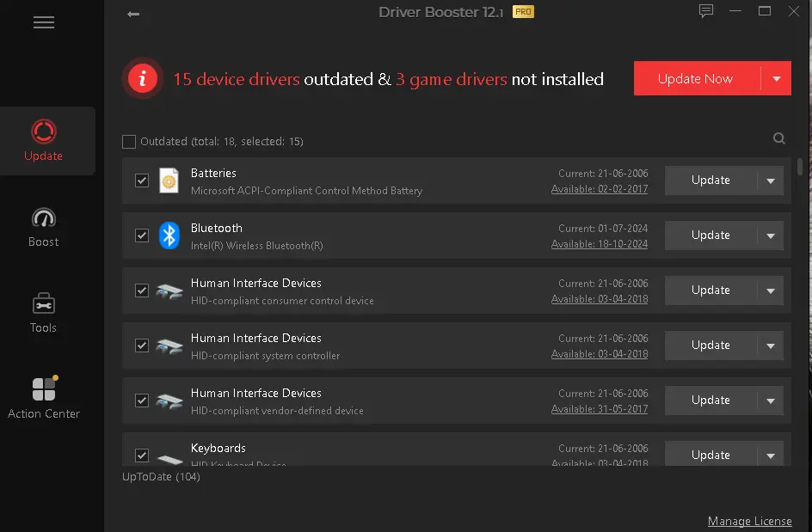The image size is (812, 532).
Task: Open dropdown next to Batteries Update button
Action: [770, 180]
